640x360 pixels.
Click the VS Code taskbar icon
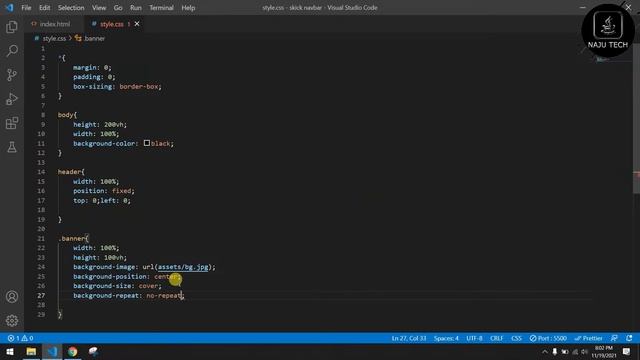[52, 351]
